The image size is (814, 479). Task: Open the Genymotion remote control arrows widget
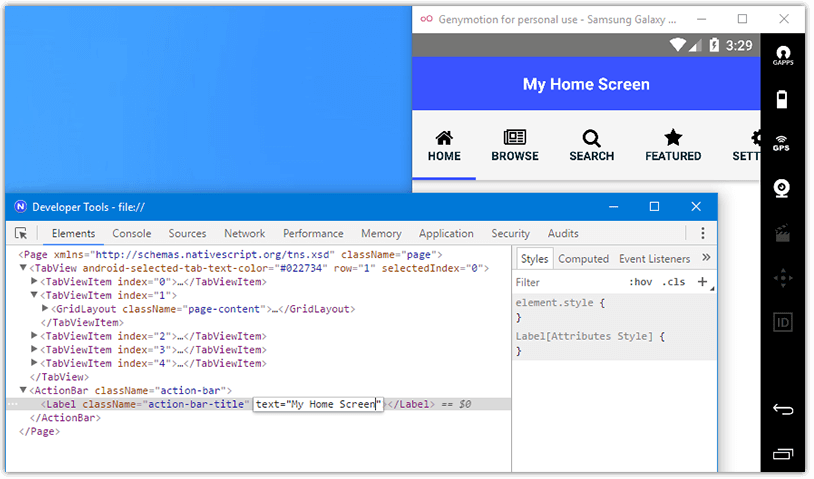click(782, 278)
